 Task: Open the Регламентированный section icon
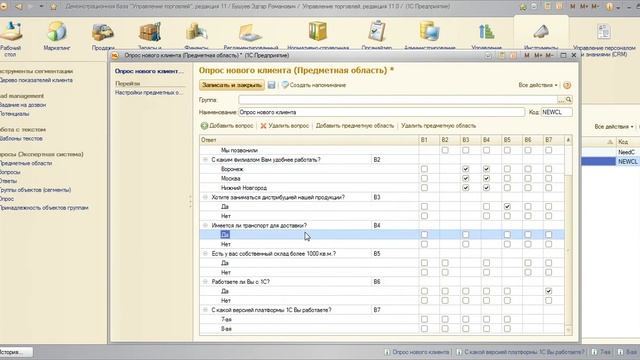(250, 32)
